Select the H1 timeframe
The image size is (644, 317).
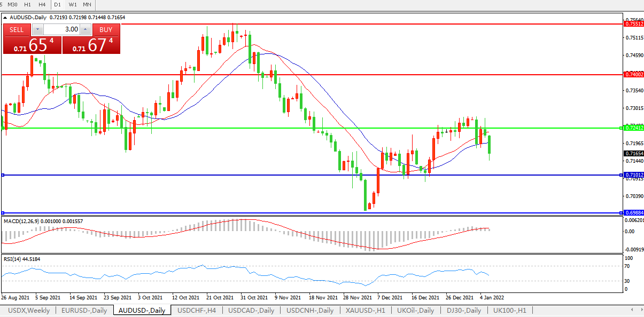(x=27, y=4)
